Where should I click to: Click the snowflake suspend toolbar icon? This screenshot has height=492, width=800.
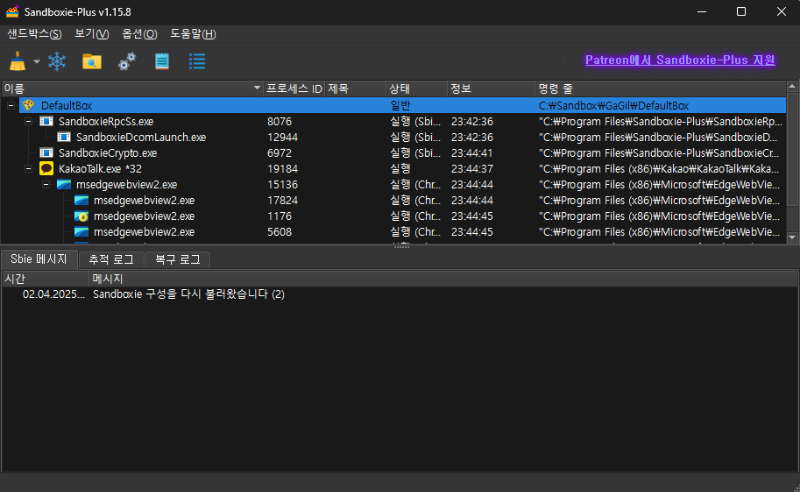(x=57, y=61)
